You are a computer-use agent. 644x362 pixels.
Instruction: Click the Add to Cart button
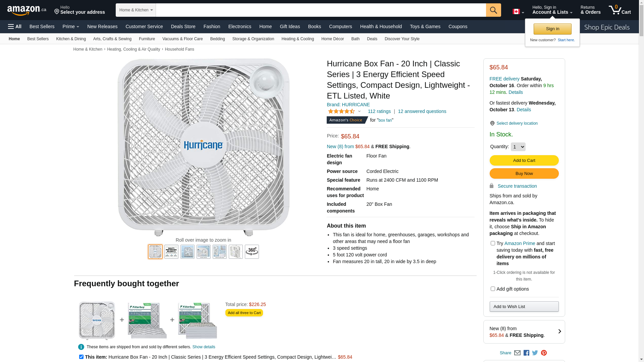pyautogui.click(x=524, y=161)
